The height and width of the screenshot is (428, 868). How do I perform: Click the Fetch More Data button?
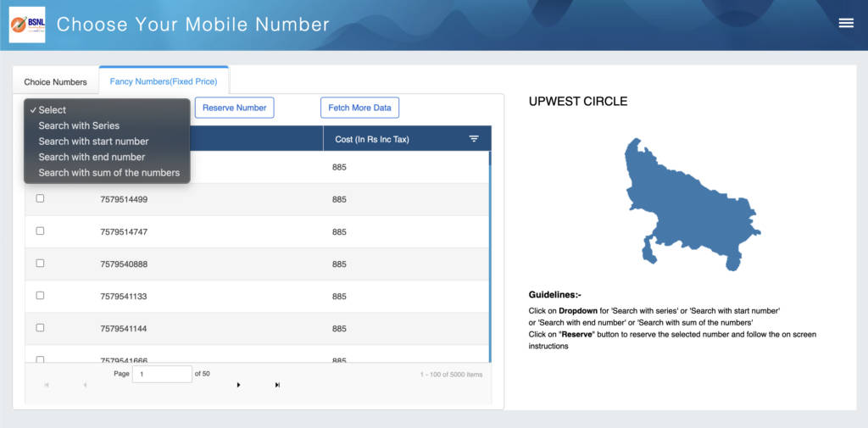tap(359, 108)
